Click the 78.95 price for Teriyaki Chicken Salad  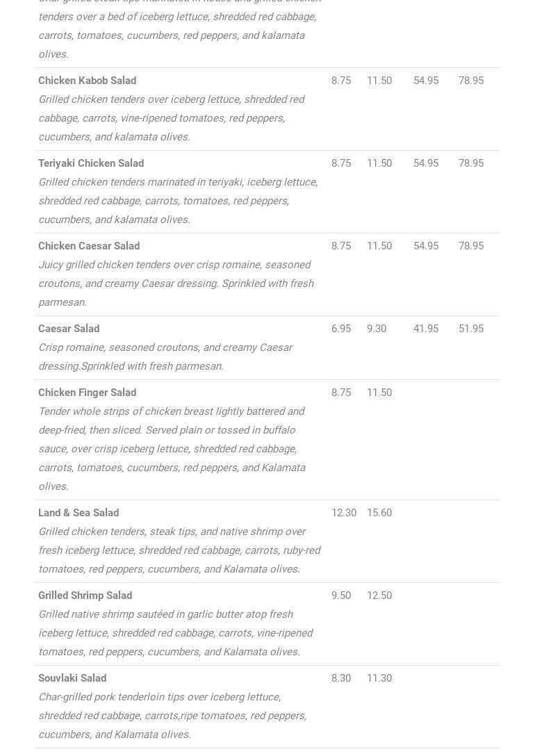pos(471,163)
